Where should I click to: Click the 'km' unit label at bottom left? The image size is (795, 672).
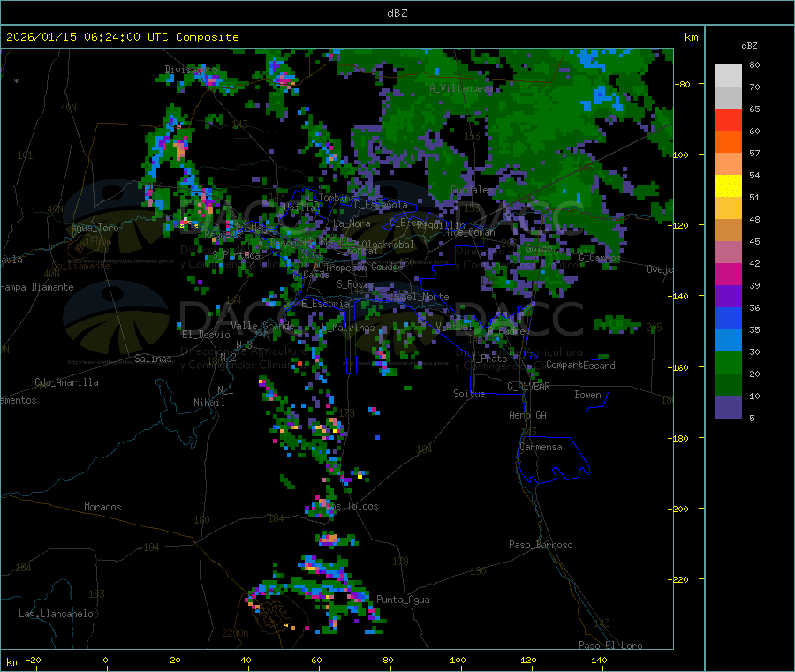point(12,662)
